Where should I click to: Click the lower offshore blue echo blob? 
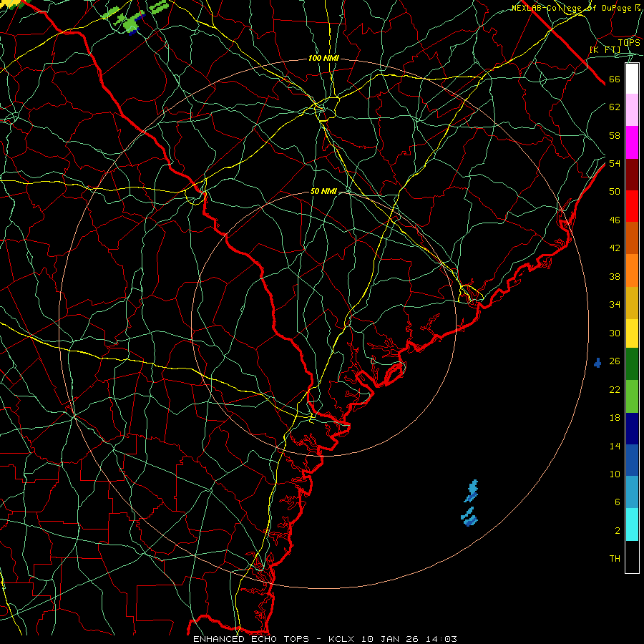(x=469, y=517)
